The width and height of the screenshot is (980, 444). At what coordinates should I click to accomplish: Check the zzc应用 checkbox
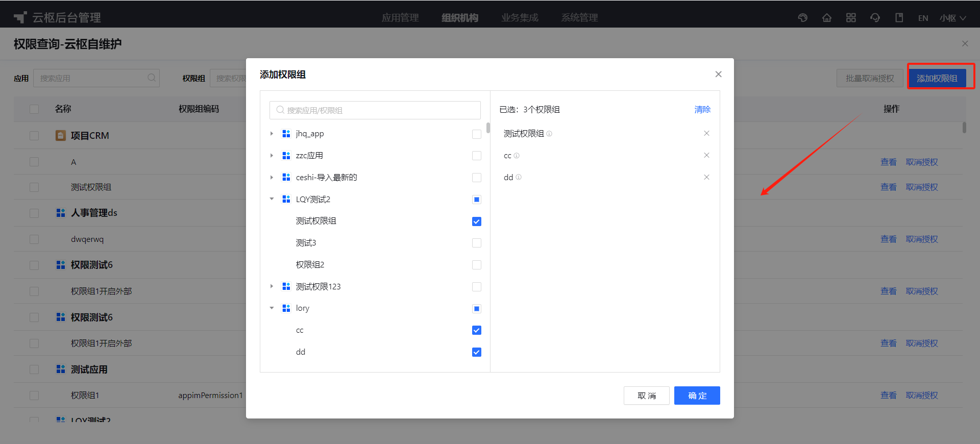477,156
